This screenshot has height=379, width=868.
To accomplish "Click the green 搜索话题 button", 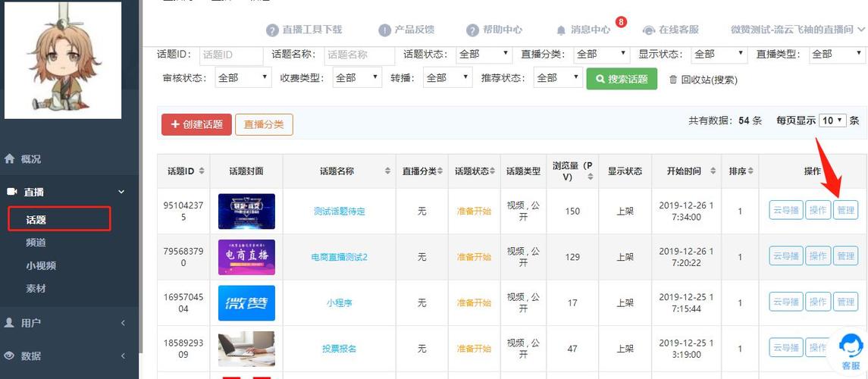I will [622, 79].
